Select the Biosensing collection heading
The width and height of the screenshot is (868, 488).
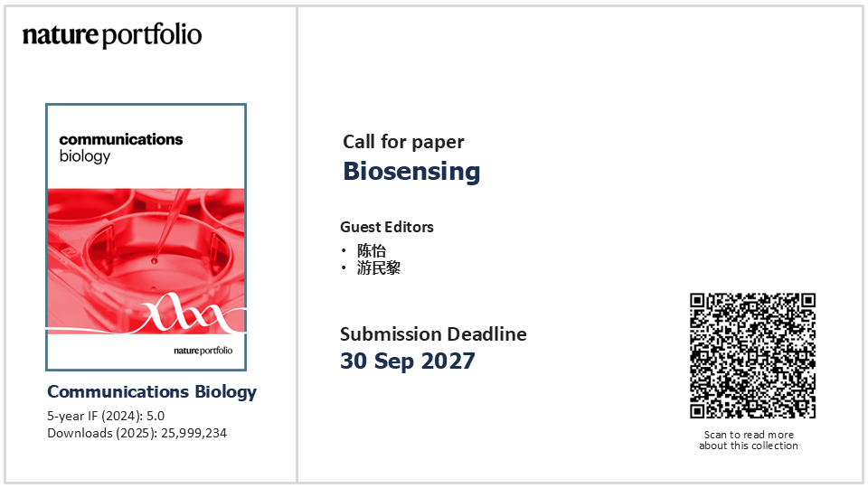(x=411, y=171)
